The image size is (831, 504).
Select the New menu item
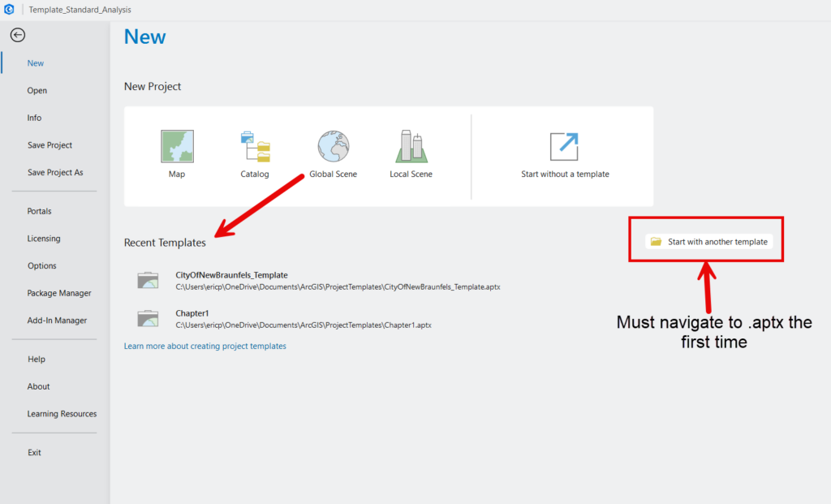pyautogui.click(x=36, y=63)
